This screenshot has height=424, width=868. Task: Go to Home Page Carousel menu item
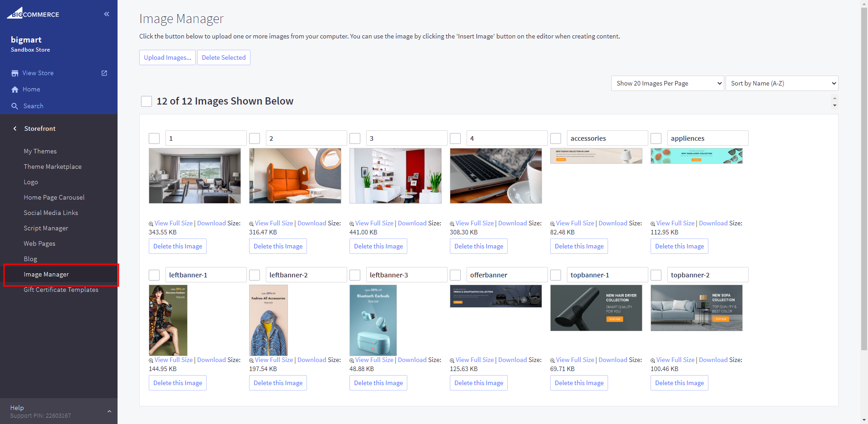pos(54,197)
